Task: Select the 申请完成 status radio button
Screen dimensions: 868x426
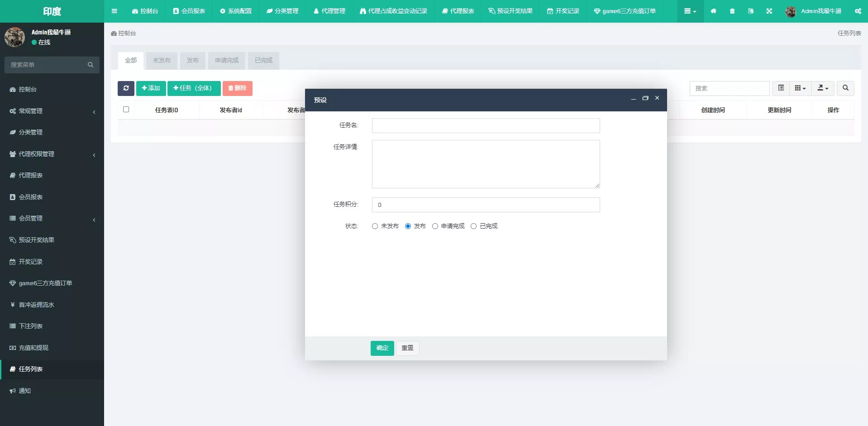Action: click(x=435, y=226)
